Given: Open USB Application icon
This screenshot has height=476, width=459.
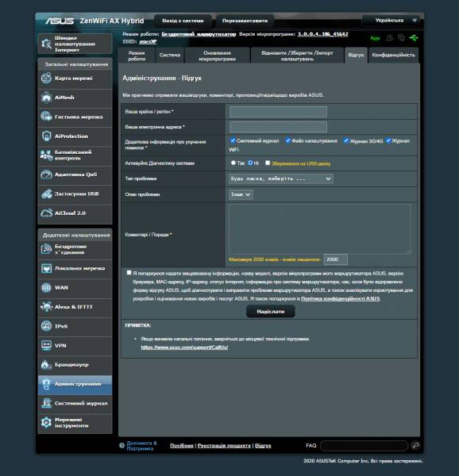Looking at the screenshot, I should click(46, 194).
